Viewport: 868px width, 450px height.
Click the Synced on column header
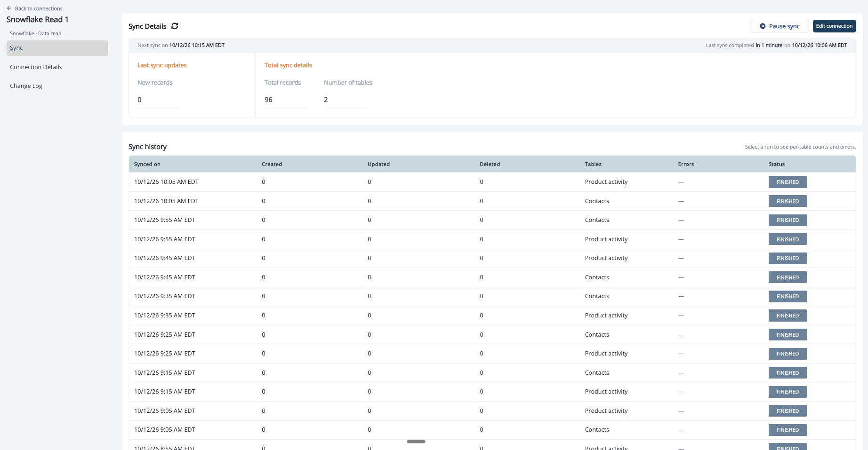click(x=147, y=164)
